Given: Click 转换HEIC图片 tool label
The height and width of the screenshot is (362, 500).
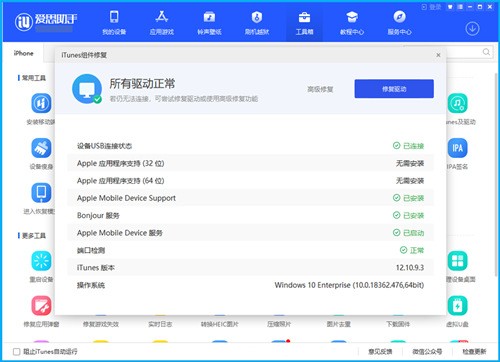Looking at the screenshot, I should point(220,324).
